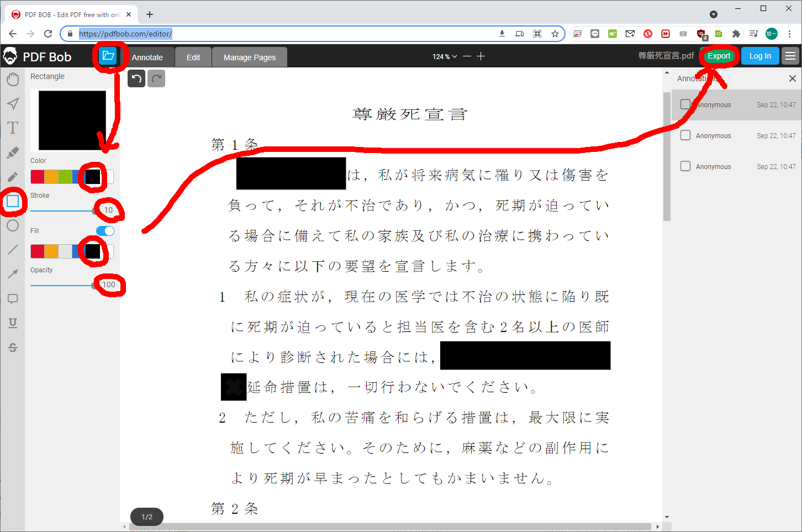Open the hamburger menu at top right
Viewport: 802px width, 532px height.
tap(790, 56)
